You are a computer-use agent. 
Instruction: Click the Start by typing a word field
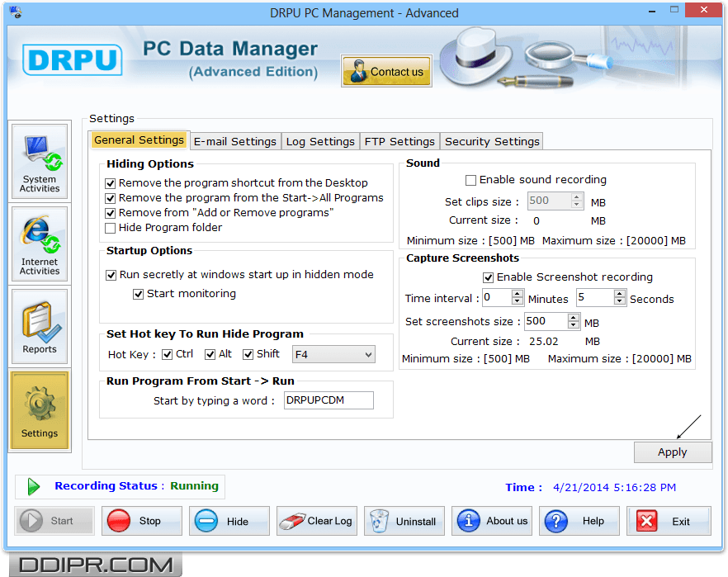[329, 400]
